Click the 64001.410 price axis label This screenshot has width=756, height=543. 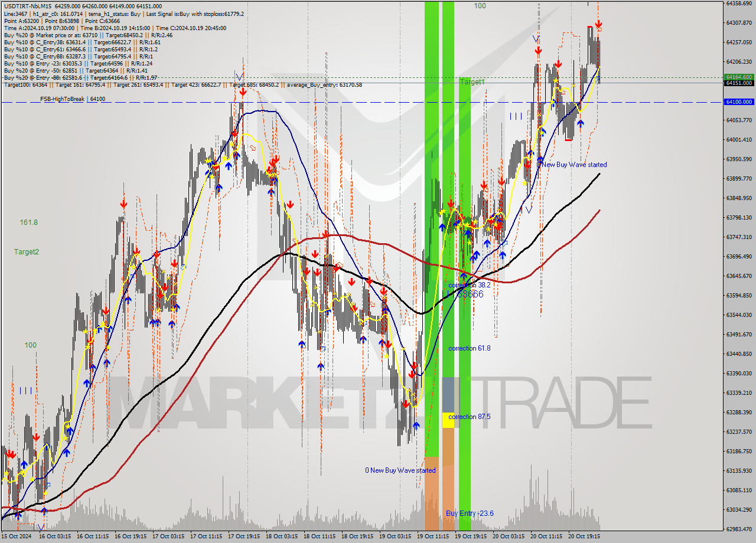[739, 139]
